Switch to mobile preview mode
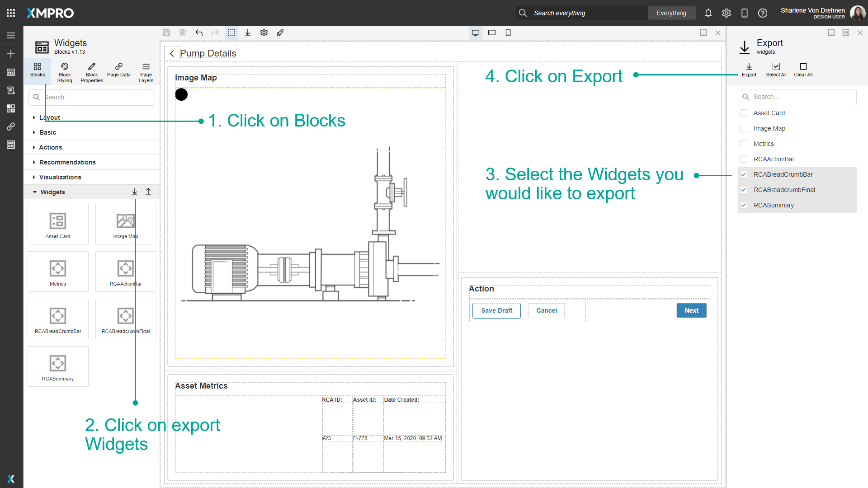 click(x=508, y=33)
